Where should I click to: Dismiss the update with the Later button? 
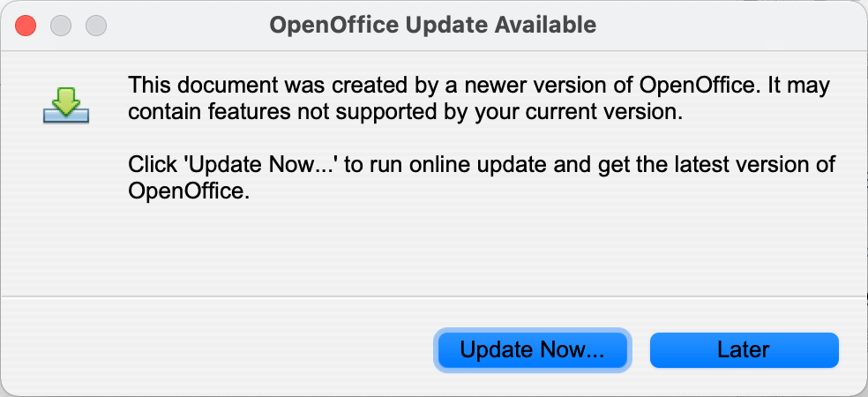pos(744,350)
